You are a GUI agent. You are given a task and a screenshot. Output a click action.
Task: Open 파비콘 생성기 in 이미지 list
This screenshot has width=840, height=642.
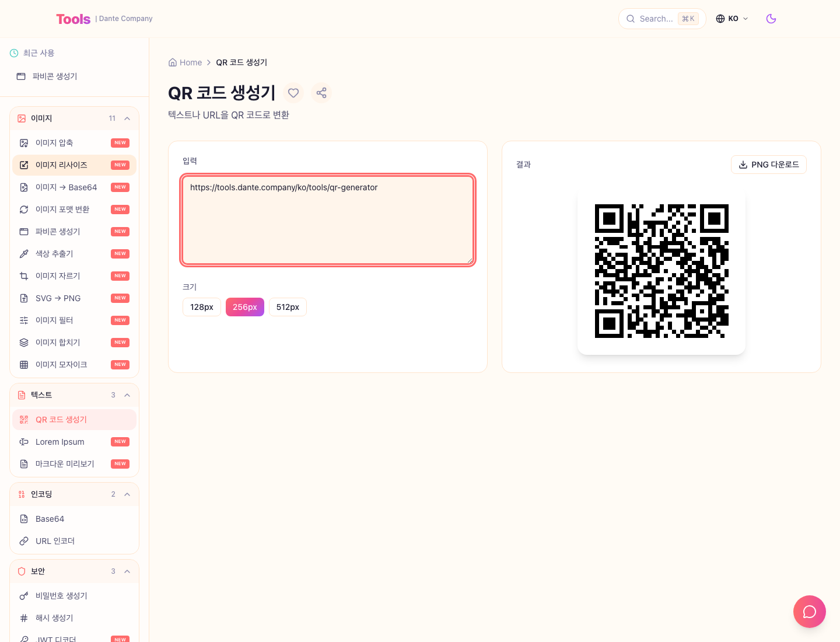[74, 232]
